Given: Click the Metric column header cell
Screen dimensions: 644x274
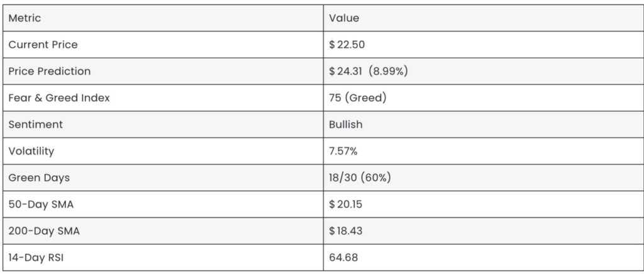Looking at the screenshot, I should coord(25,18).
